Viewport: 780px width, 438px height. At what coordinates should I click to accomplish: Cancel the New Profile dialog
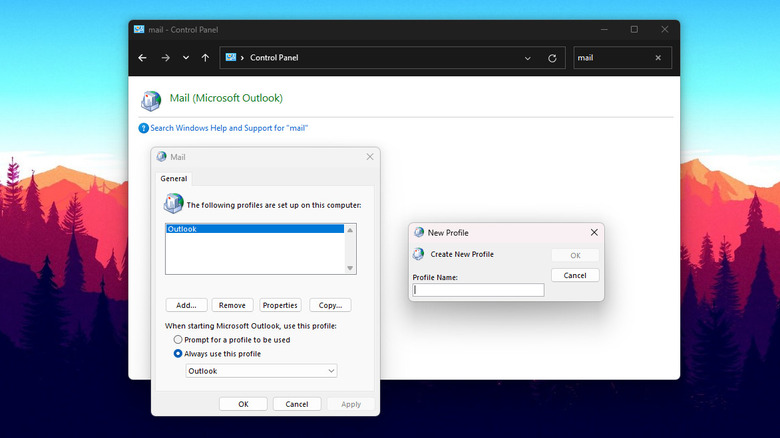[575, 275]
